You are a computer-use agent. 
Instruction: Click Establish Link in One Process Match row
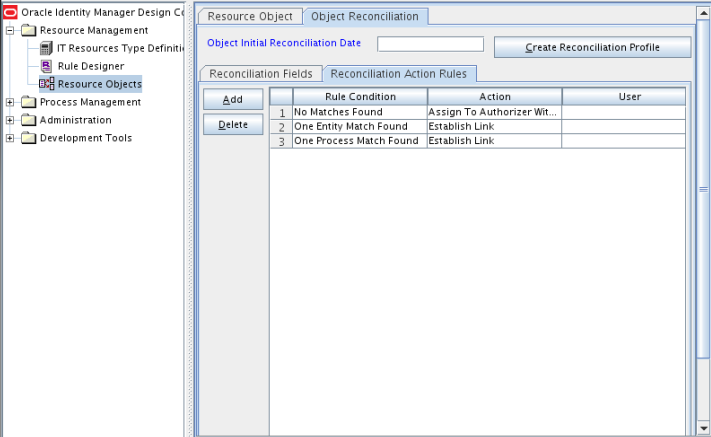click(x=495, y=141)
